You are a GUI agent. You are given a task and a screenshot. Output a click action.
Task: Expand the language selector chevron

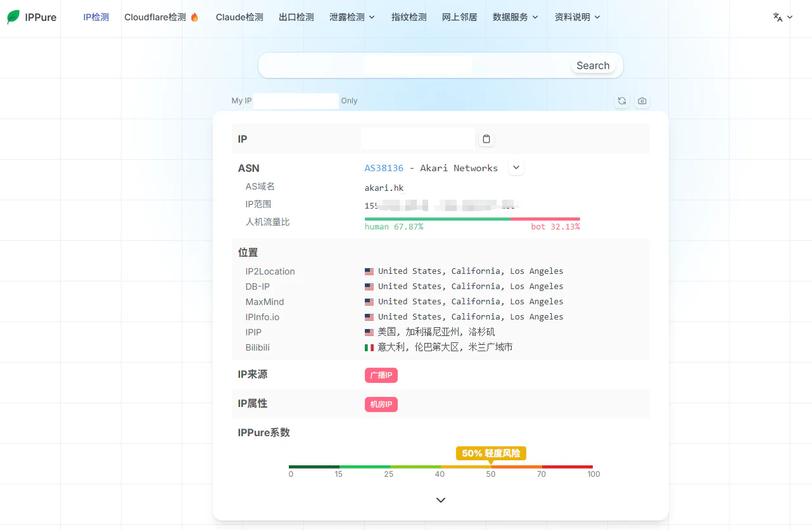[x=790, y=17]
